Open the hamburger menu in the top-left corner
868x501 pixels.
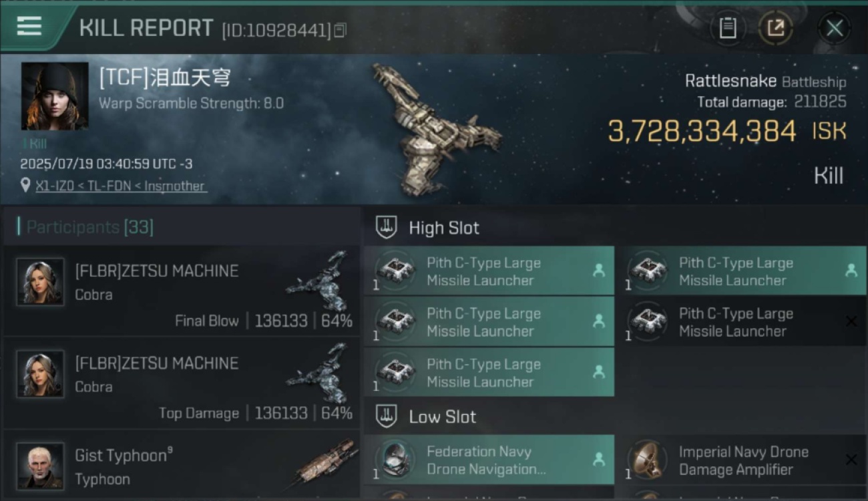pos(29,26)
